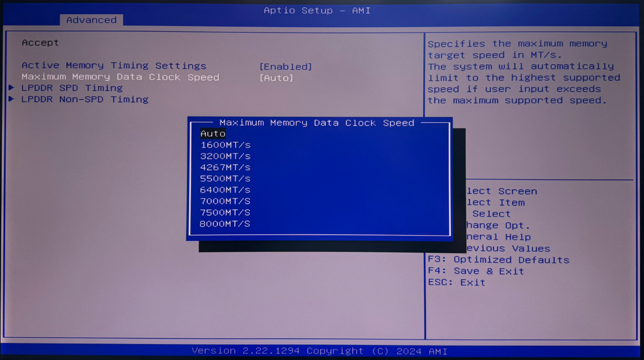The width and height of the screenshot is (644, 360).
Task: Click the General Help key hint
Action: [x=498, y=236]
